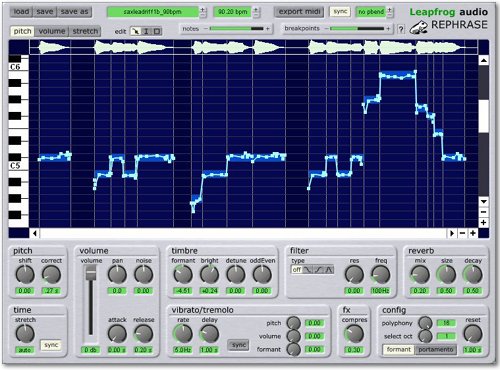Click the polyphony value field 16
Viewport: 500px width, 370px height.
446,323
